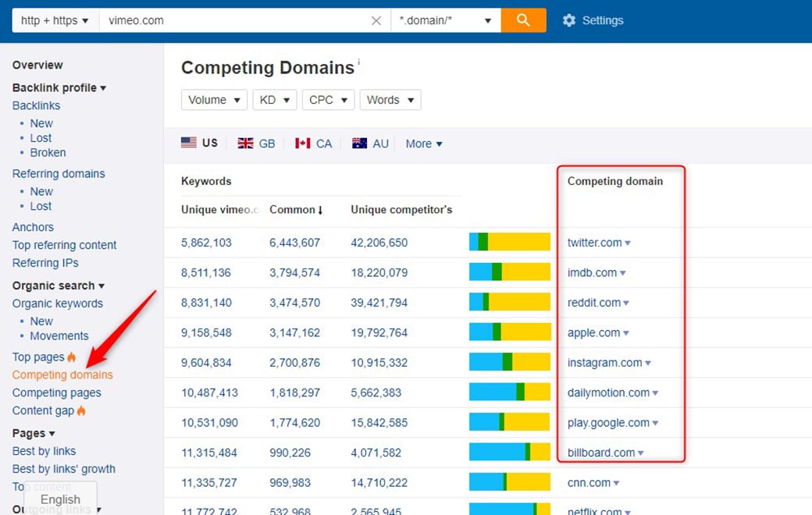Select the AU flag country filter
Viewport: 812px width, 515px height.
(x=370, y=144)
